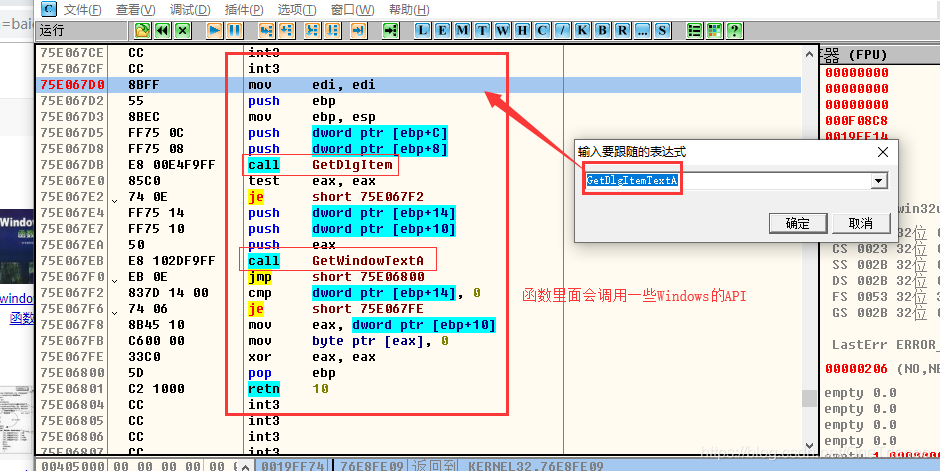Pause execution with the pause icon
940x471 pixels.
point(235,31)
